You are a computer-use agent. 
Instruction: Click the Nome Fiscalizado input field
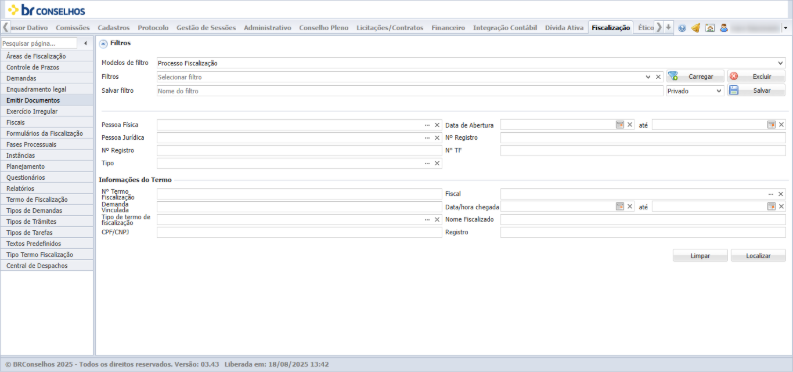(x=643, y=219)
